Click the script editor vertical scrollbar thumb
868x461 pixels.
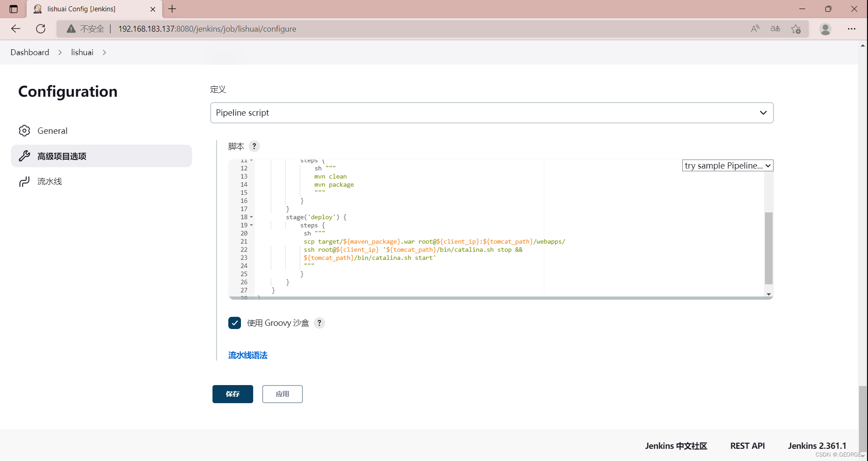coord(769,248)
